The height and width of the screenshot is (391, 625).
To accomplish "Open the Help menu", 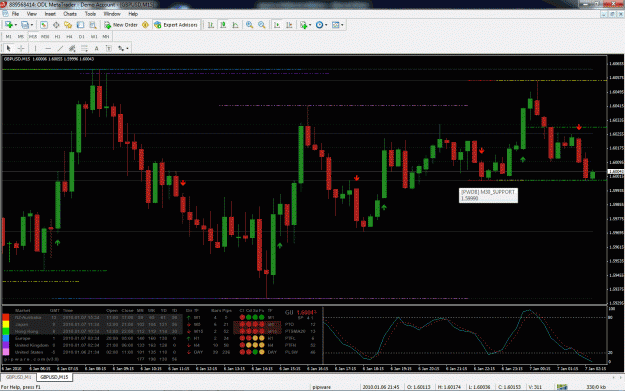I will [x=133, y=14].
